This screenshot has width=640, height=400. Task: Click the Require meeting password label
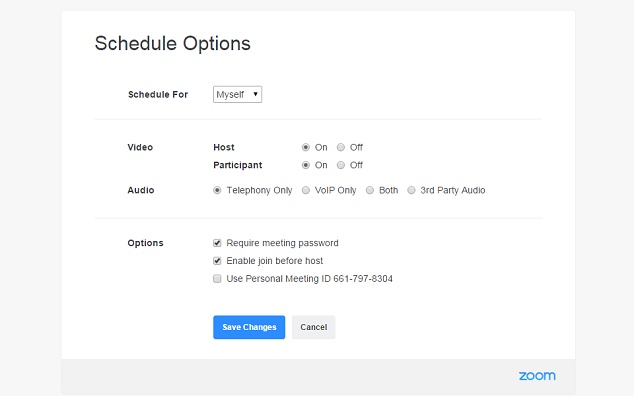[282, 243]
